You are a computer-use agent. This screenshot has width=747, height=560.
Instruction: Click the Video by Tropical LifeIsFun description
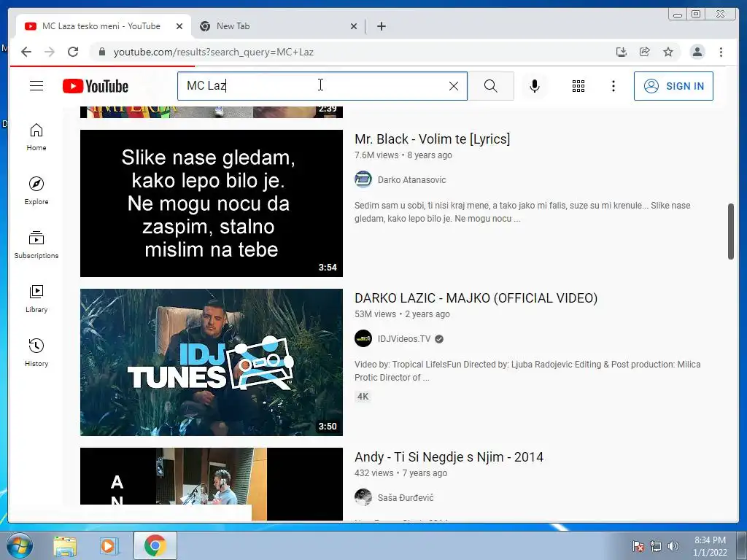[527, 371]
